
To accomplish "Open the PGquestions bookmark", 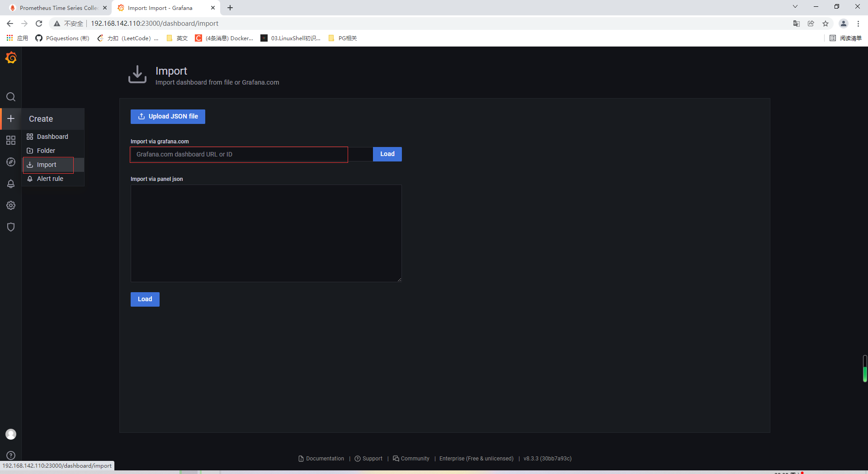I will click(x=62, y=38).
